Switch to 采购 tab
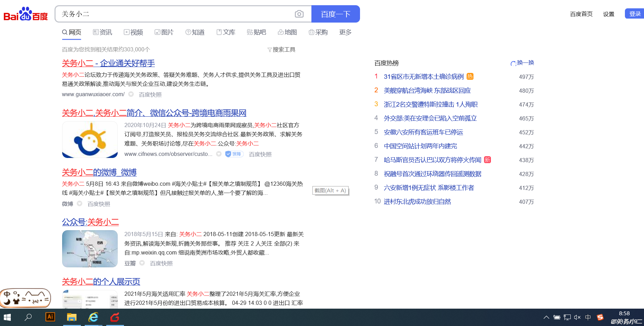This screenshot has width=644, height=326. tap(318, 32)
